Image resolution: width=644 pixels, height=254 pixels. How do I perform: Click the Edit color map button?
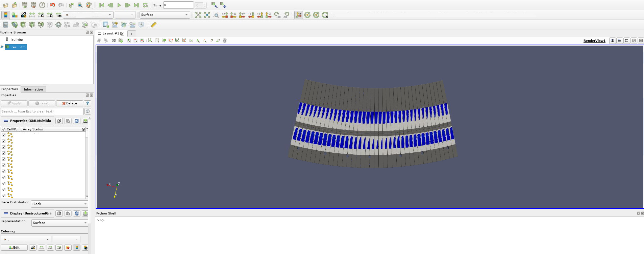pos(14,248)
